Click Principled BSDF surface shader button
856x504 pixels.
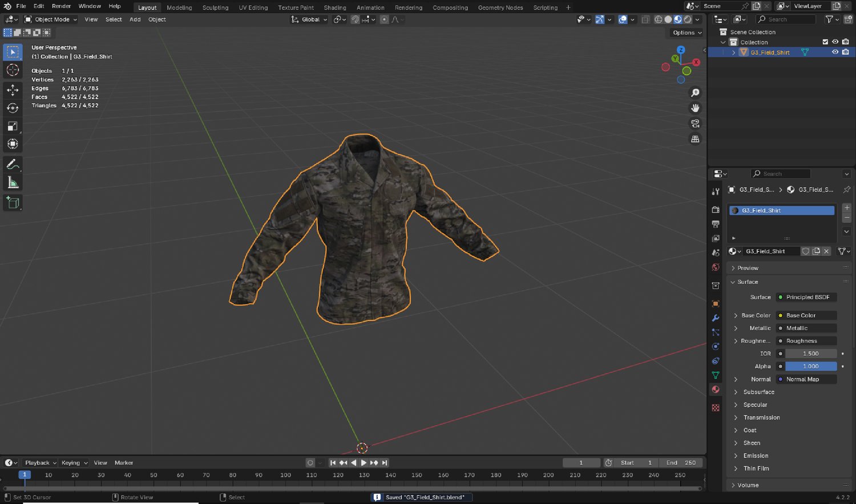pos(806,297)
